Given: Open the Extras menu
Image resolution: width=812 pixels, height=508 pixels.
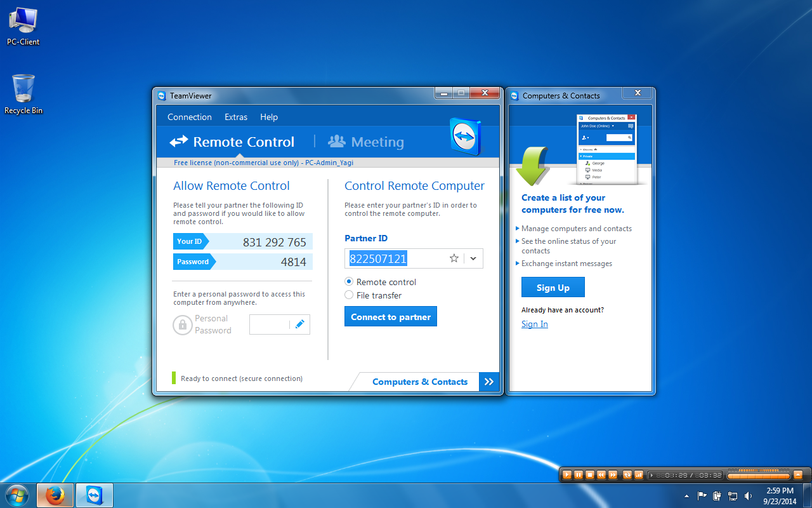Looking at the screenshot, I should tap(236, 117).
